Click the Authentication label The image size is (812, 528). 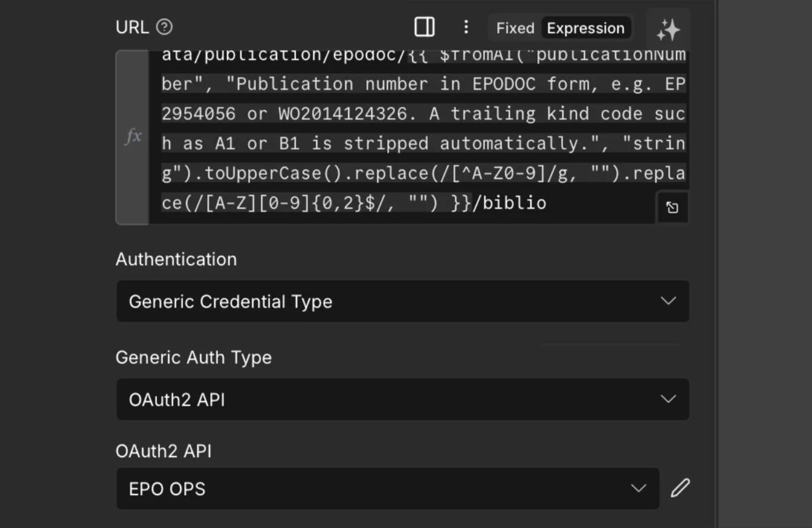[x=176, y=259]
